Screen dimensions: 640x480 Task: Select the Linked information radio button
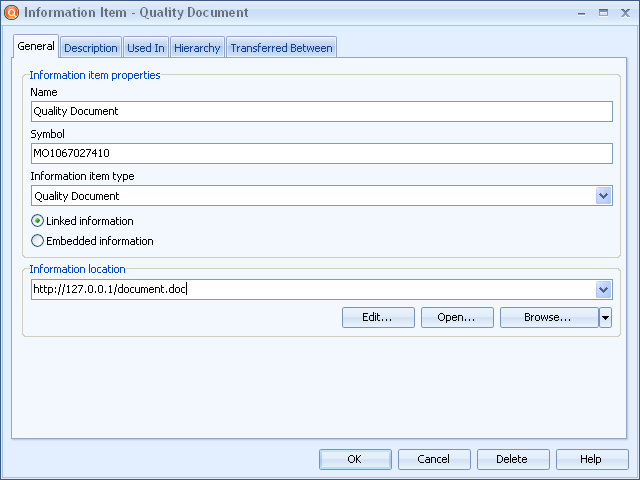pos(38,221)
